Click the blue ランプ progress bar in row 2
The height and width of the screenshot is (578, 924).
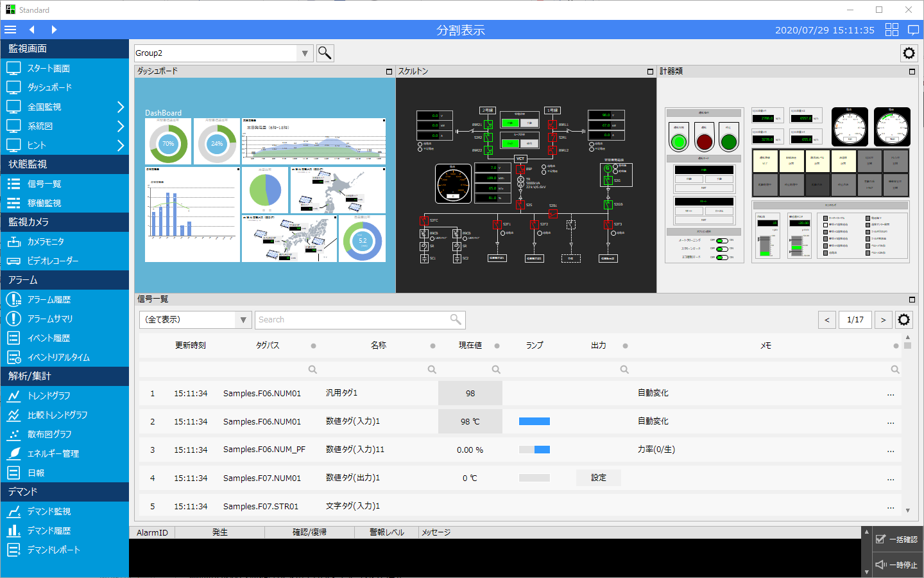click(535, 421)
